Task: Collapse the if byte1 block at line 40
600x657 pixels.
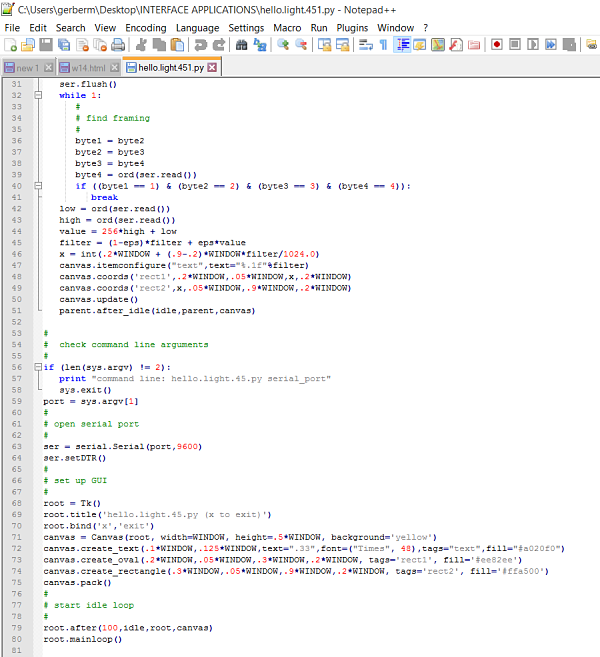Action: pyautogui.click(x=38, y=186)
